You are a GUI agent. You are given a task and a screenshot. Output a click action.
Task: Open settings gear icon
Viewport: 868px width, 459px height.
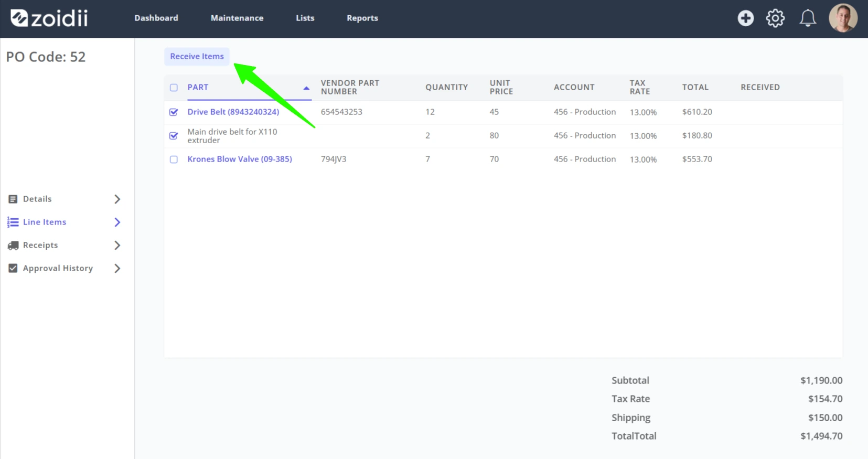coord(775,18)
